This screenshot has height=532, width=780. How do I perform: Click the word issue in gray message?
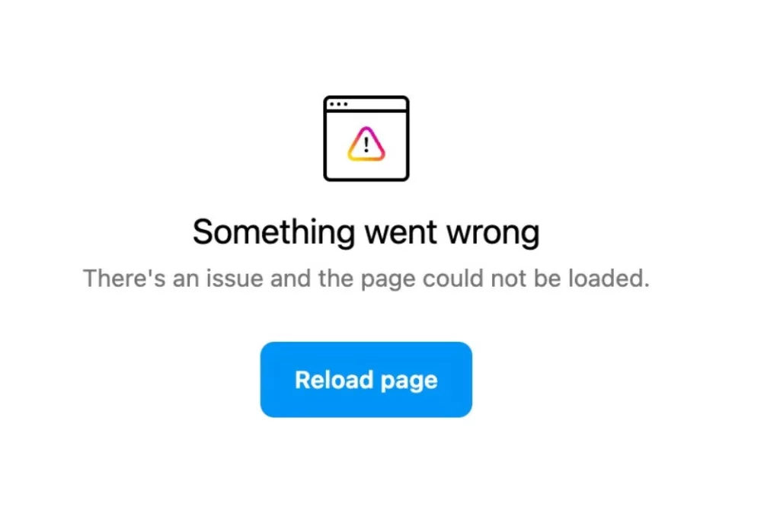[235, 278]
